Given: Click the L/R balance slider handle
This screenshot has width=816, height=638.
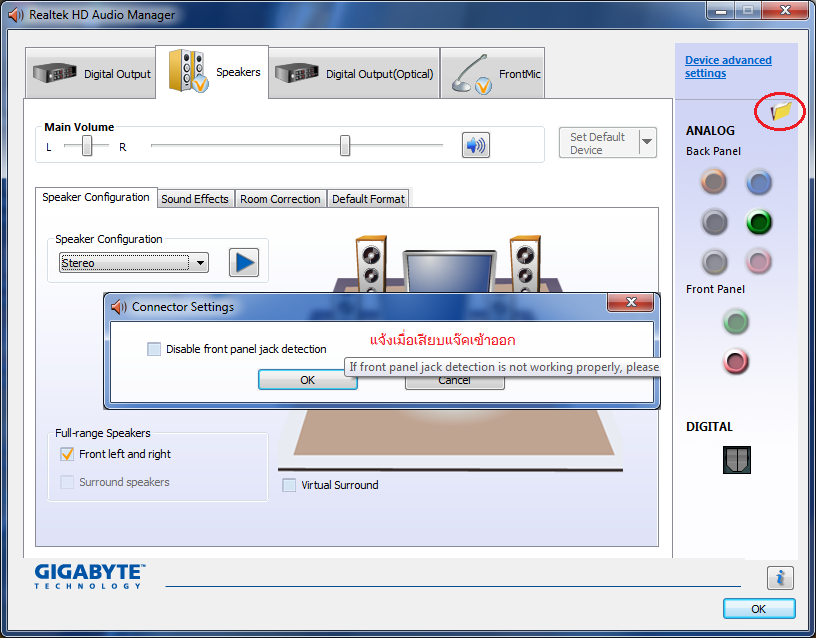Looking at the screenshot, I should pos(87,146).
